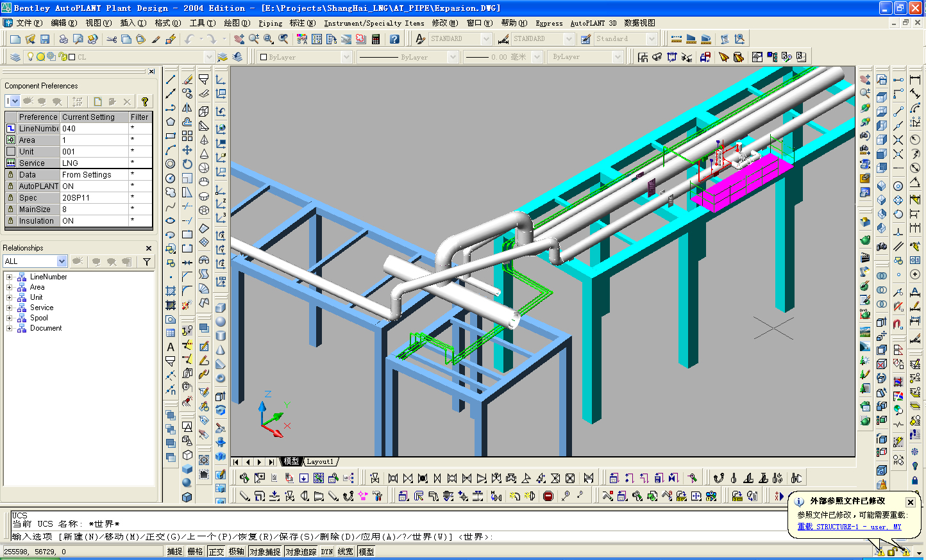This screenshot has height=560, width=926.
Task: Open the Express menu
Action: 549,23
